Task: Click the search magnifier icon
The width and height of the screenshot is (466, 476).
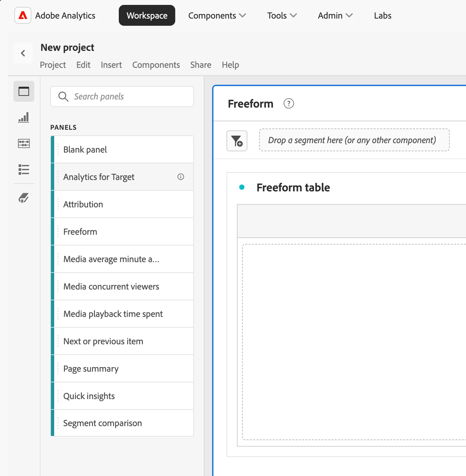Action: click(63, 97)
